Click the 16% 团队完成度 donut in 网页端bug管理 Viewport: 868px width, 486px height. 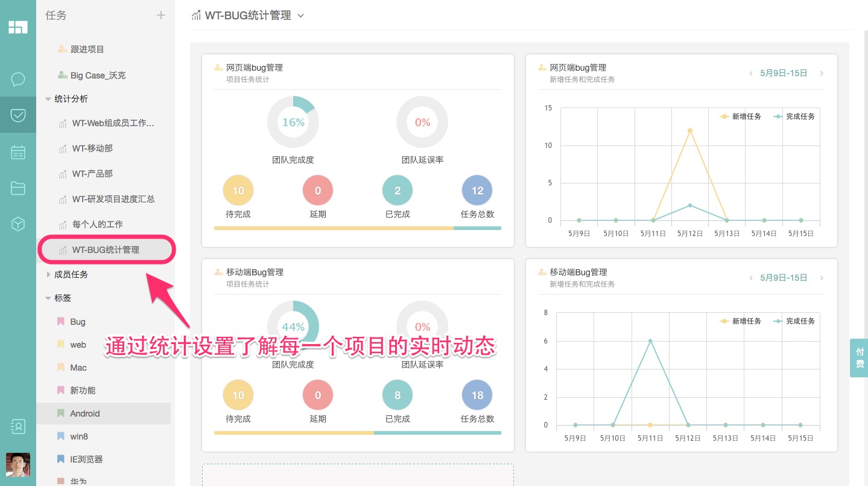tap(293, 122)
